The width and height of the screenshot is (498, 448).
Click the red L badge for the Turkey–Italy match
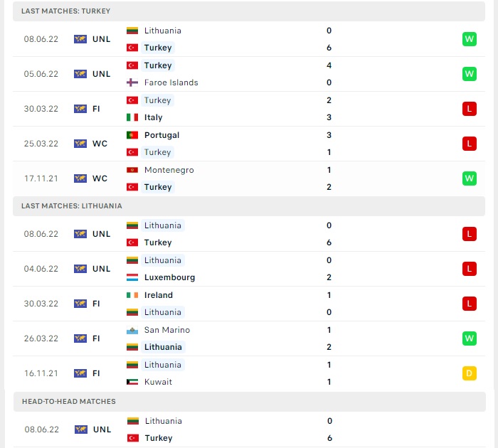[x=469, y=109]
